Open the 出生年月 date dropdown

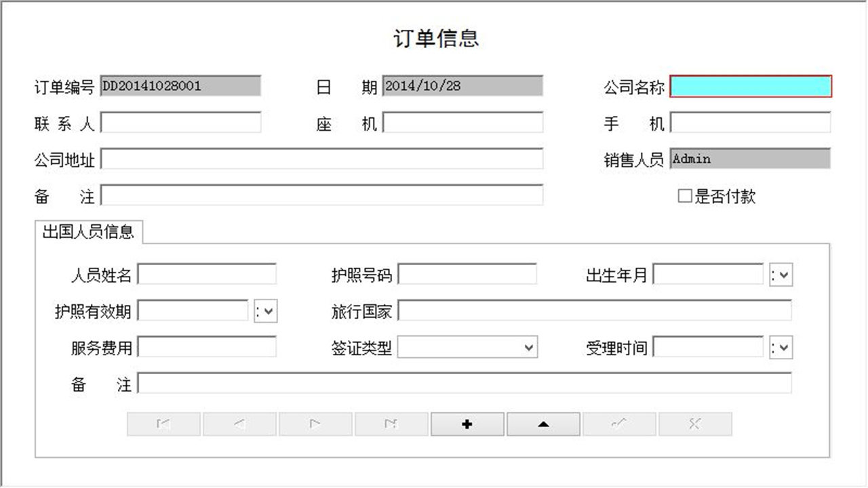(x=781, y=274)
